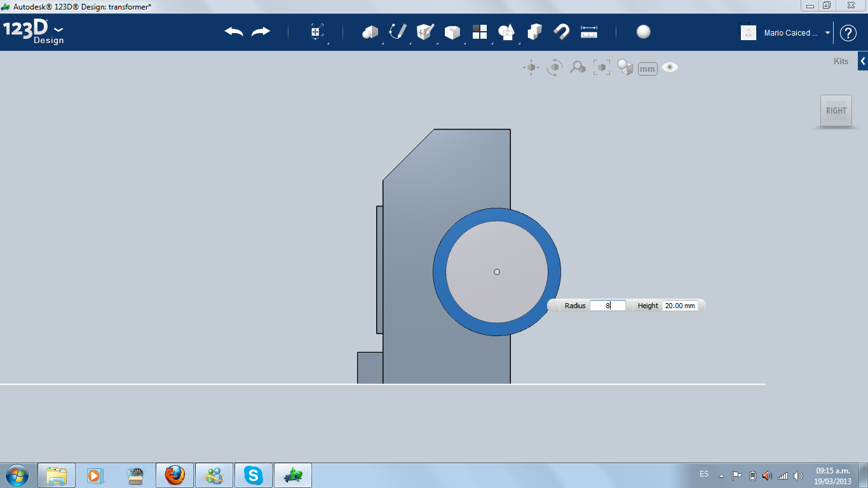868x488 pixels.
Task: Click the Fit to view icon
Action: pos(601,67)
